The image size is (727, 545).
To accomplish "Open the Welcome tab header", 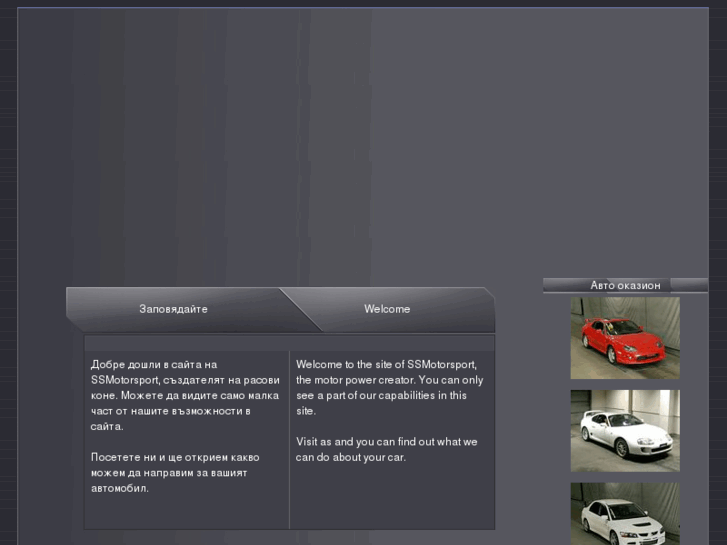I will tap(387, 309).
